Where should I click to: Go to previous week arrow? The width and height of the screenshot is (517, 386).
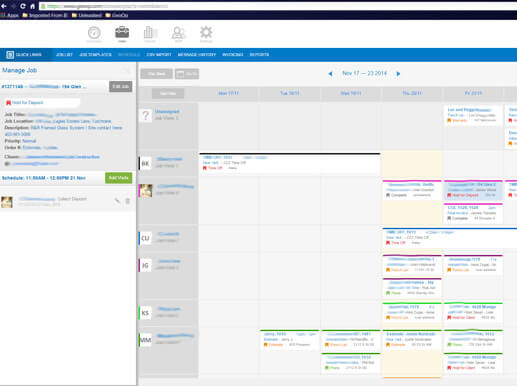(x=330, y=74)
